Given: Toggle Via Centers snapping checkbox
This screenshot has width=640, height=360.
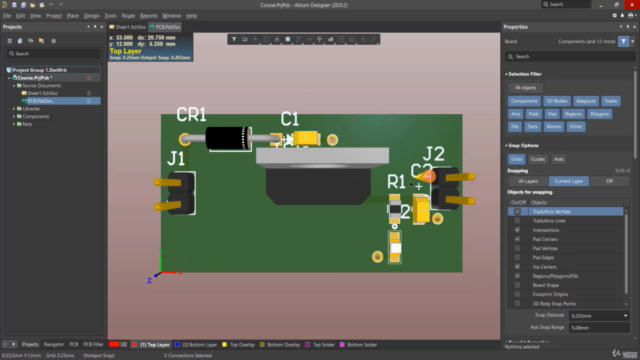Looking at the screenshot, I should (517, 267).
